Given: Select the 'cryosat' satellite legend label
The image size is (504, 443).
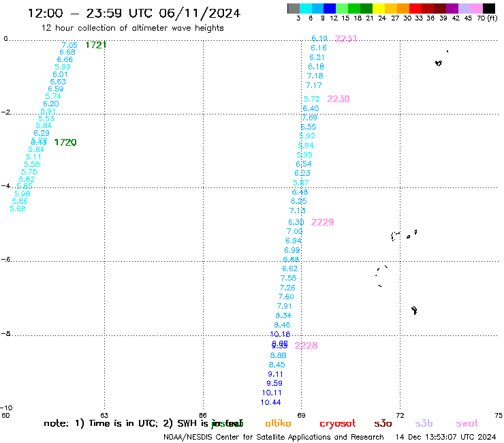Looking at the screenshot, I should [338, 424].
